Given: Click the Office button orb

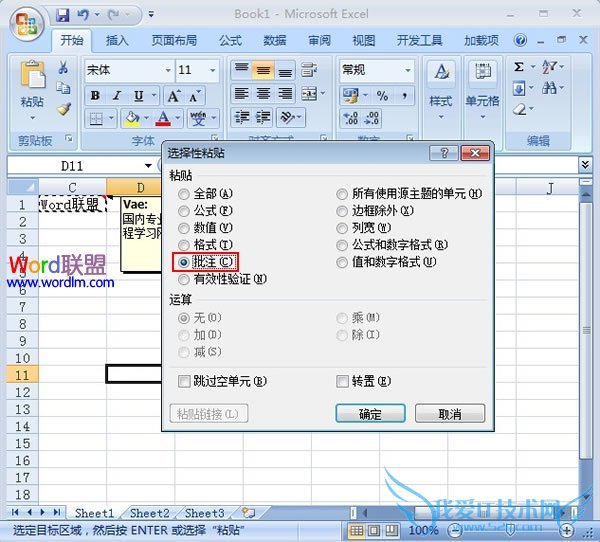Looking at the screenshot, I should coord(26,24).
